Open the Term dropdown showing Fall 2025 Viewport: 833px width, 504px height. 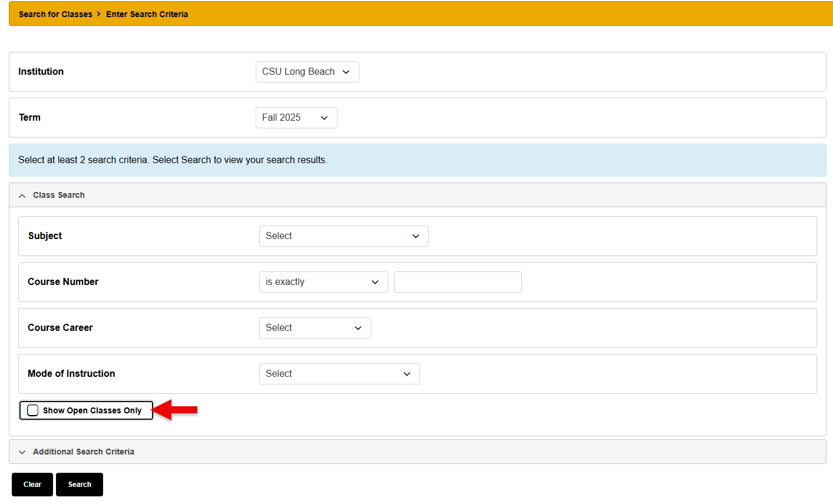[x=296, y=118]
